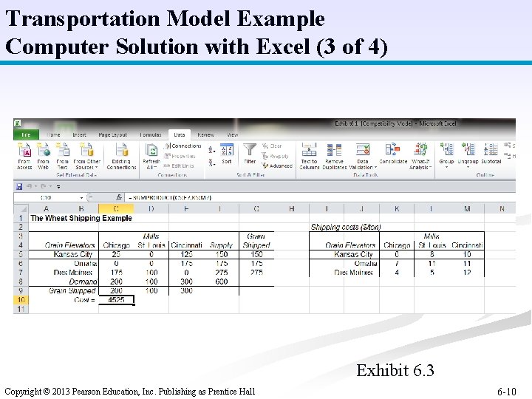Click the SUMPRODUCT formula bar

[320, 197]
